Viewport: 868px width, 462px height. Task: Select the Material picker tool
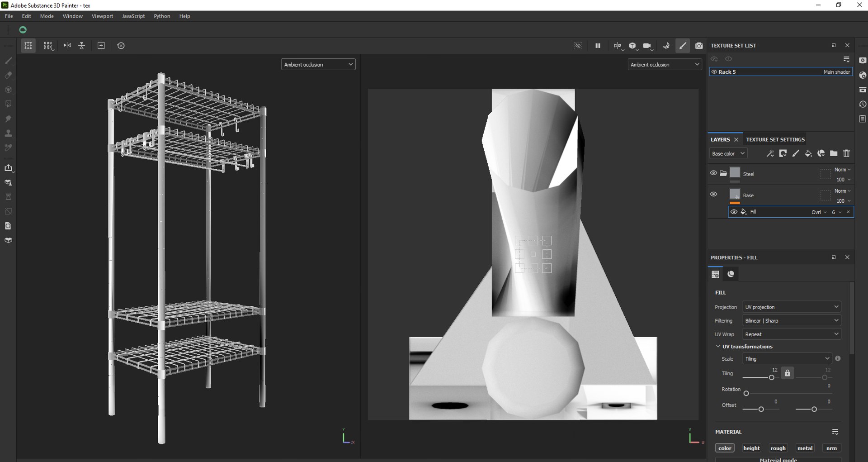coord(8,148)
